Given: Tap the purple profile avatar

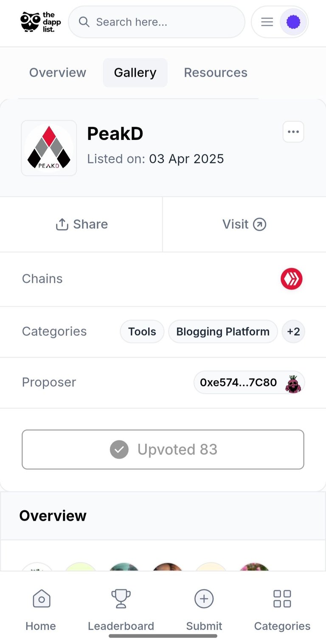Looking at the screenshot, I should coord(293,22).
